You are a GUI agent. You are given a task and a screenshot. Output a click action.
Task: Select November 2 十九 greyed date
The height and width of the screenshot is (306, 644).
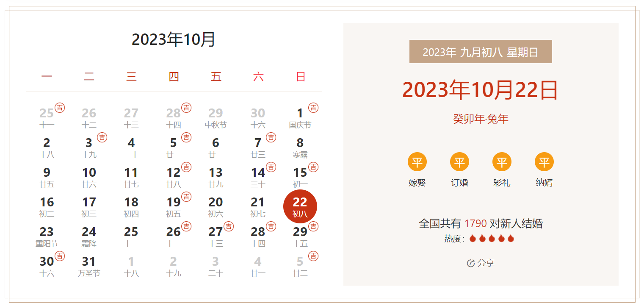[x=173, y=266]
